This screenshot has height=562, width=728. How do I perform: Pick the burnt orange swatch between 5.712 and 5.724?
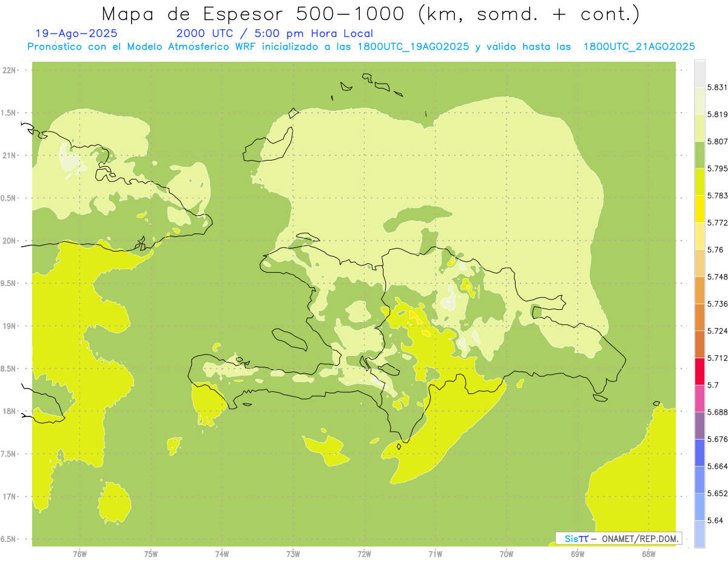(699, 344)
